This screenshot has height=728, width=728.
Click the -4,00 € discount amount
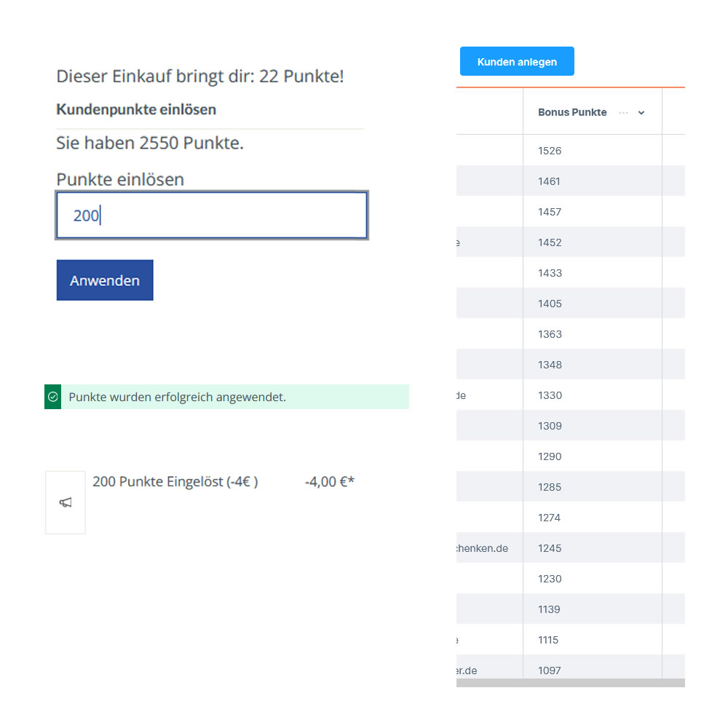(329, 482)
